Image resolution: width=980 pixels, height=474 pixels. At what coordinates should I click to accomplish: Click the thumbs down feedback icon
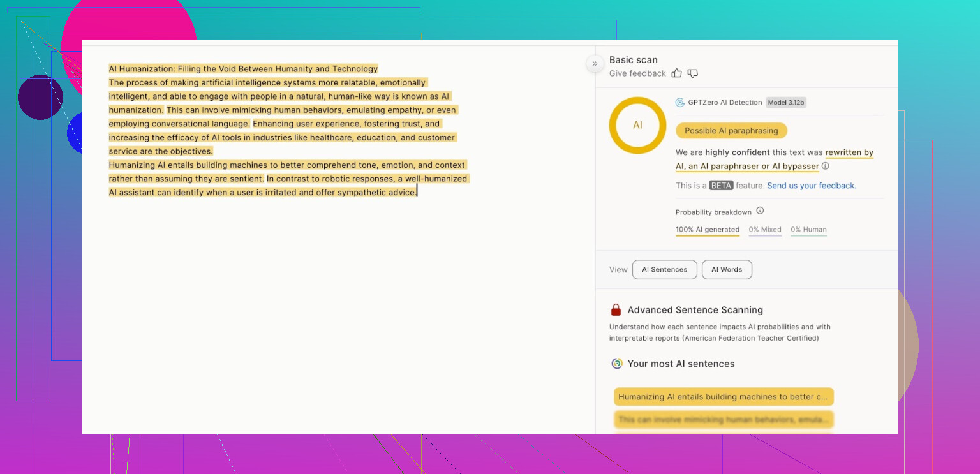tap(693, 73)
